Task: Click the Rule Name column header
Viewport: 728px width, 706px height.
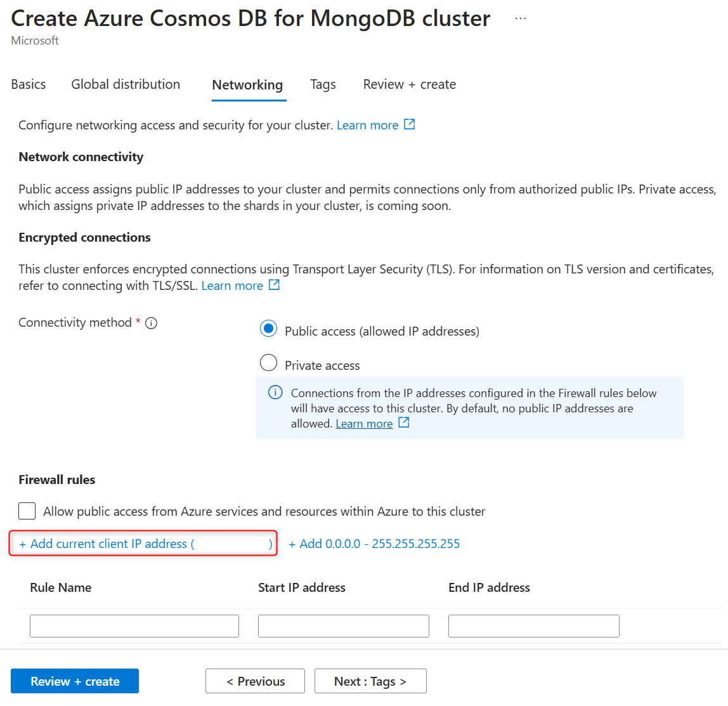Action: click(60, 587)
